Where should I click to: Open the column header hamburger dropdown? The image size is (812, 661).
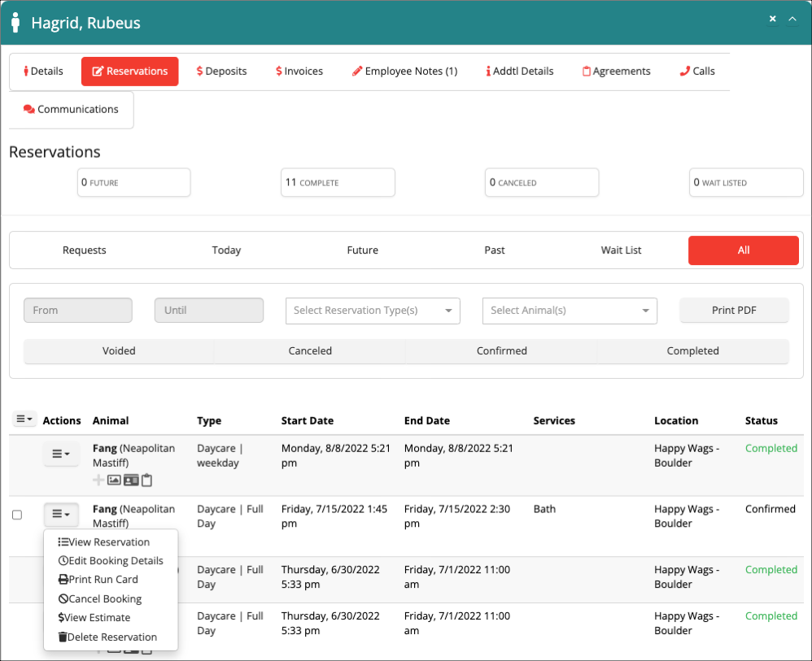(x=24, y=418)
